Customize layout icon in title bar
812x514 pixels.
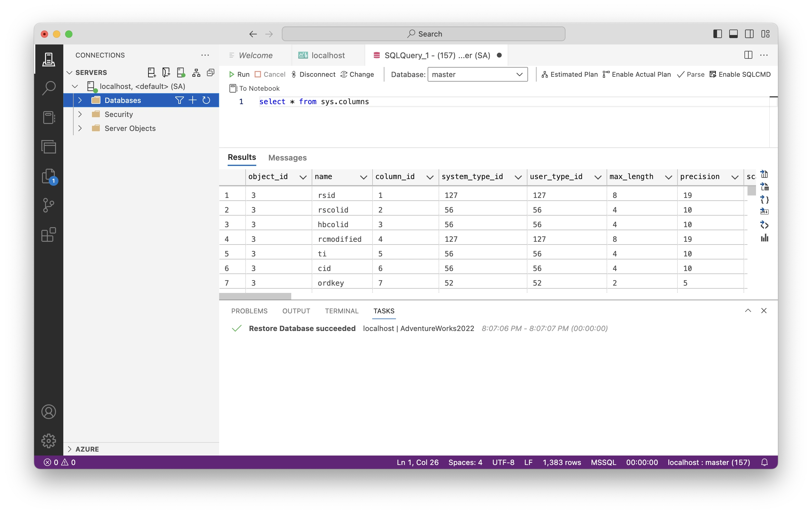[765, 34]
